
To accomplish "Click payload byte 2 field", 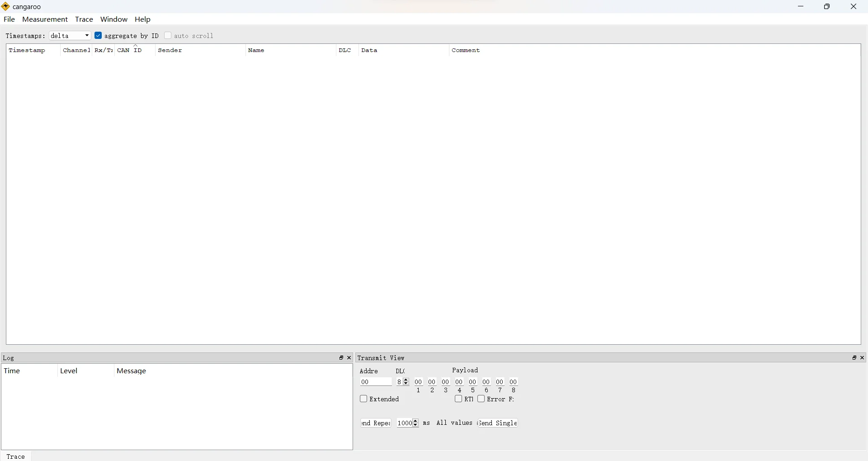I will (432, 382).
